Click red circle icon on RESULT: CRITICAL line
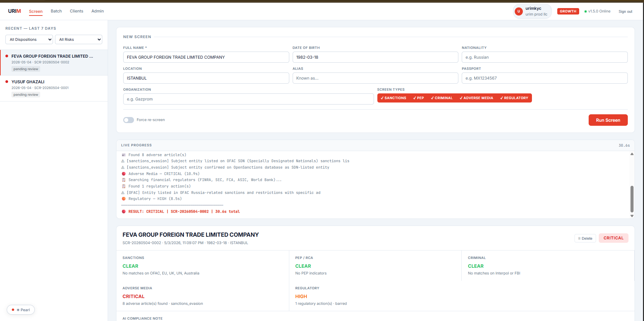Viewport: 644px width, 321px height. tap(124, 211)
